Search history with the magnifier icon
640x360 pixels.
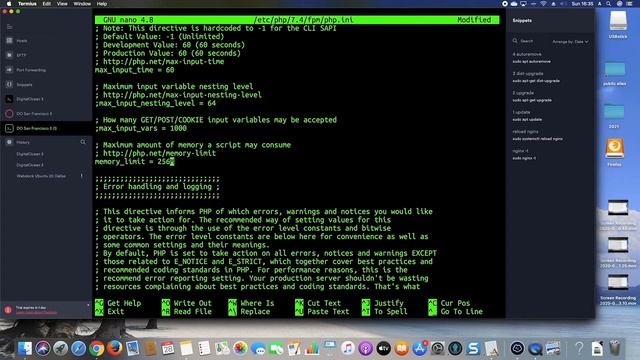pyautogui.click(x=83, y=142)
